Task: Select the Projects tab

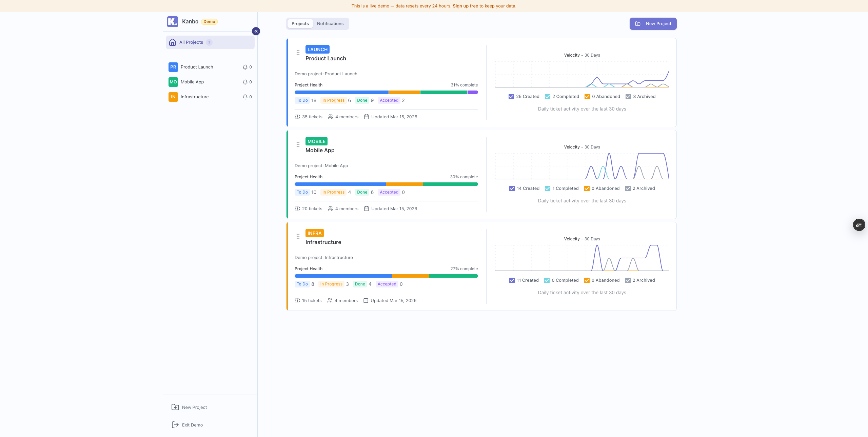Action: [300, 23]
